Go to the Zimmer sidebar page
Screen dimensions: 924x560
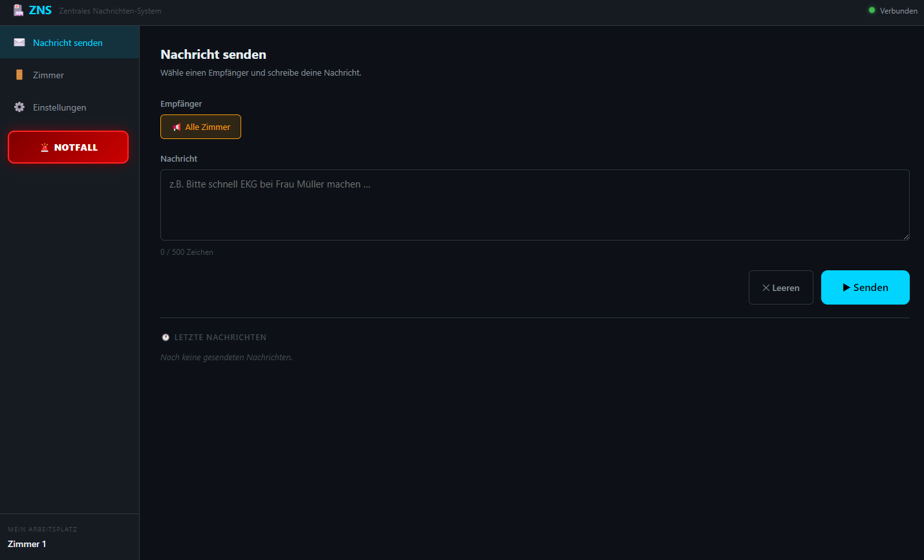(x=48, y=75)
